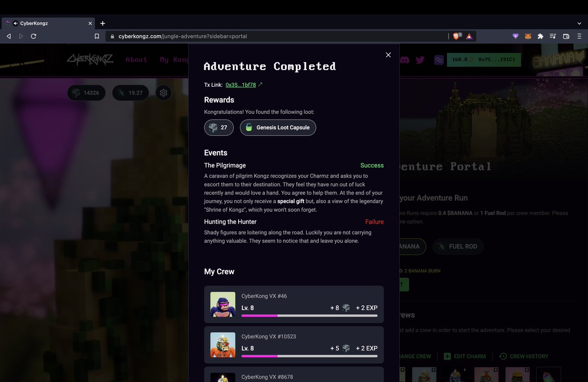588x382 pixels.
Task: Select The Pilgrimage event title
Action: [x=225, y=165]
